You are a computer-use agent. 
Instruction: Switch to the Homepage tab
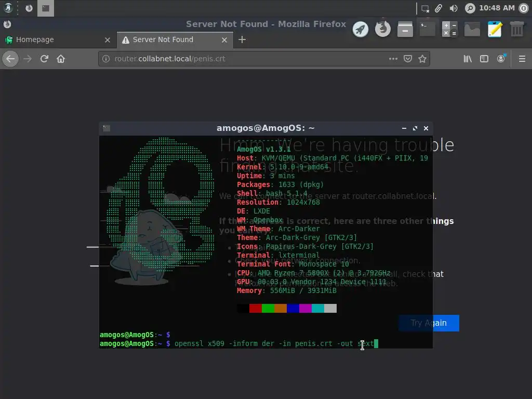(x=58, y=39)
